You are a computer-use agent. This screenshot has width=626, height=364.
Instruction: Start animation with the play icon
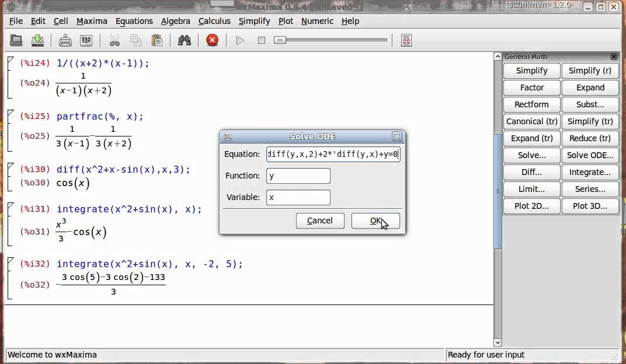[240, 40]
